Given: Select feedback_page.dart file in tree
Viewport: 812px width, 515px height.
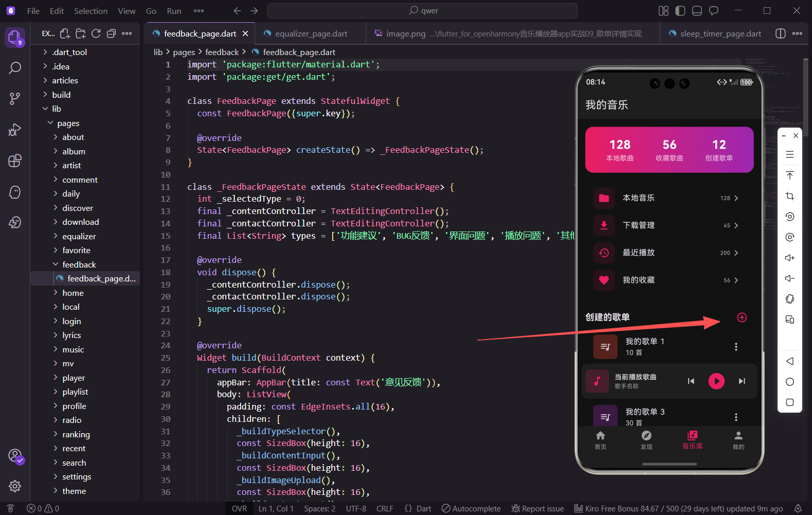Looking at the screenshot, I should (85, 278).
